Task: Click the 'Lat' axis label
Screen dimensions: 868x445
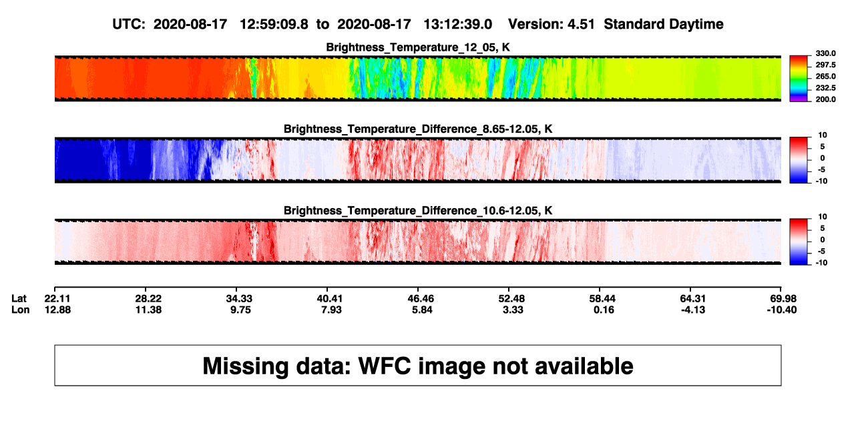Action: point(19,298)
